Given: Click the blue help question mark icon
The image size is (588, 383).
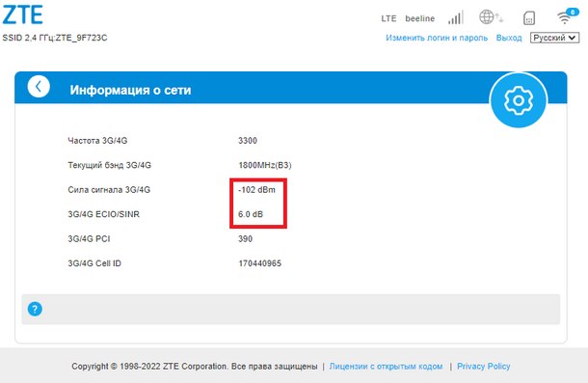Looking at the screenshot, I should pos(35,309).
